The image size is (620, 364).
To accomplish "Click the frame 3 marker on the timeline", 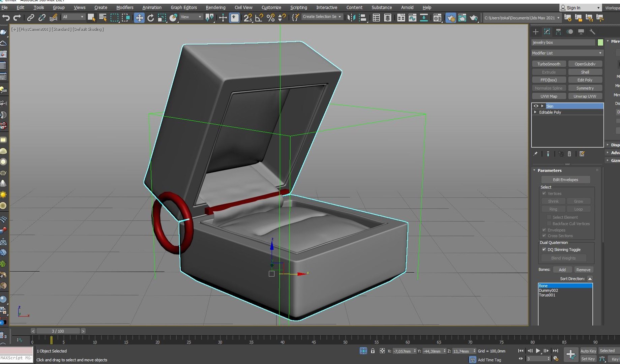I will point(51,340).
